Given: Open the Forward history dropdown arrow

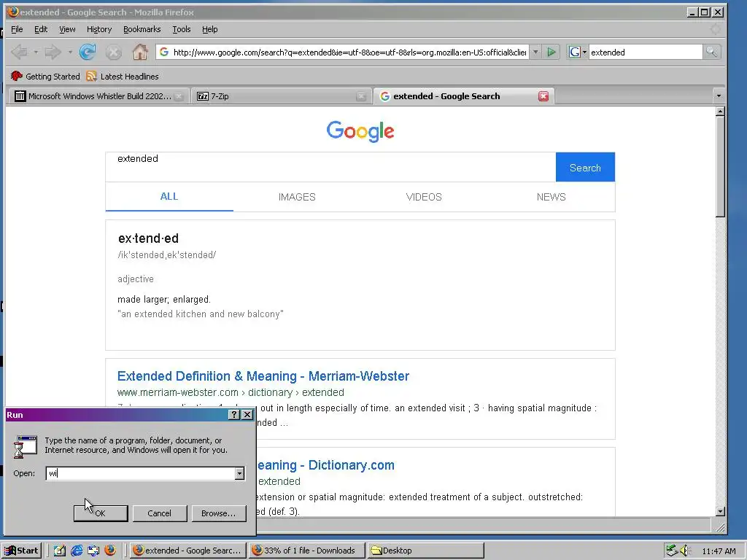Looking at the screenshot, I should [69, 52].
